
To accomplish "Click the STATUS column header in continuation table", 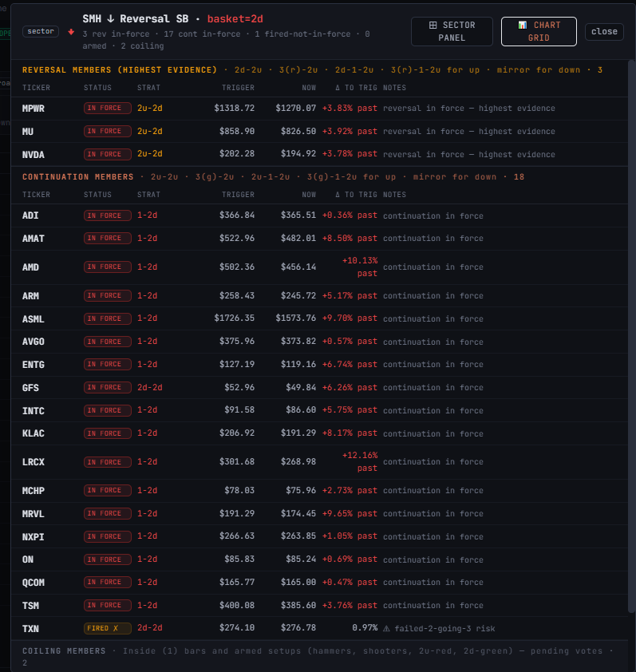I will (x=97, y=195).
